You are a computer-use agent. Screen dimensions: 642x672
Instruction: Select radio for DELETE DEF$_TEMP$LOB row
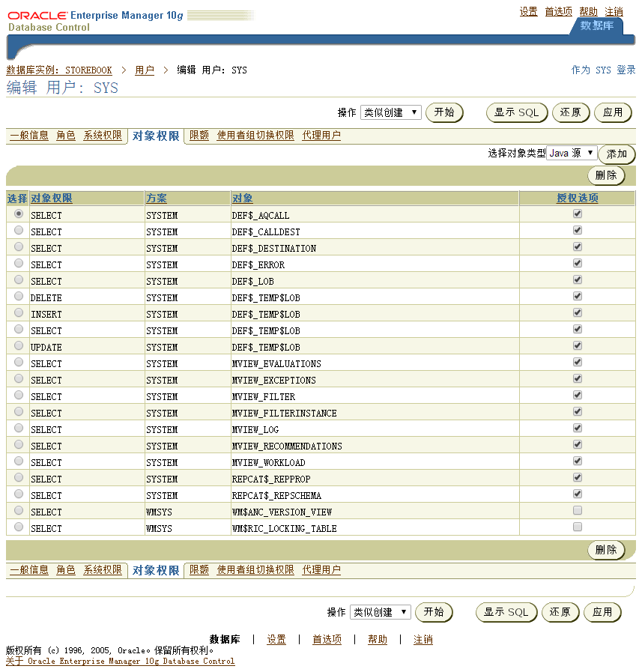tap(19, 296)
